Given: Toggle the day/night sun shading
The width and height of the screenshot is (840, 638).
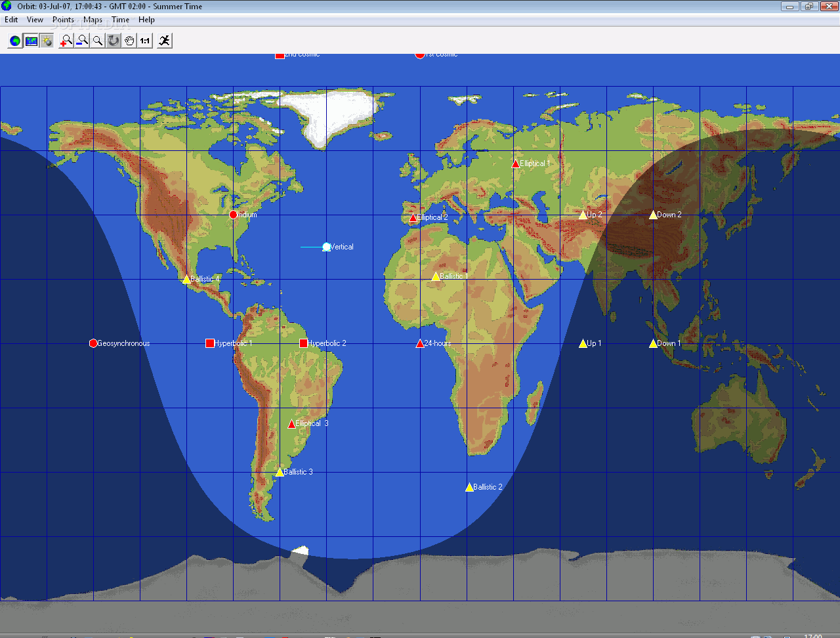Looking at the screenshot, I should click(47, 41).
